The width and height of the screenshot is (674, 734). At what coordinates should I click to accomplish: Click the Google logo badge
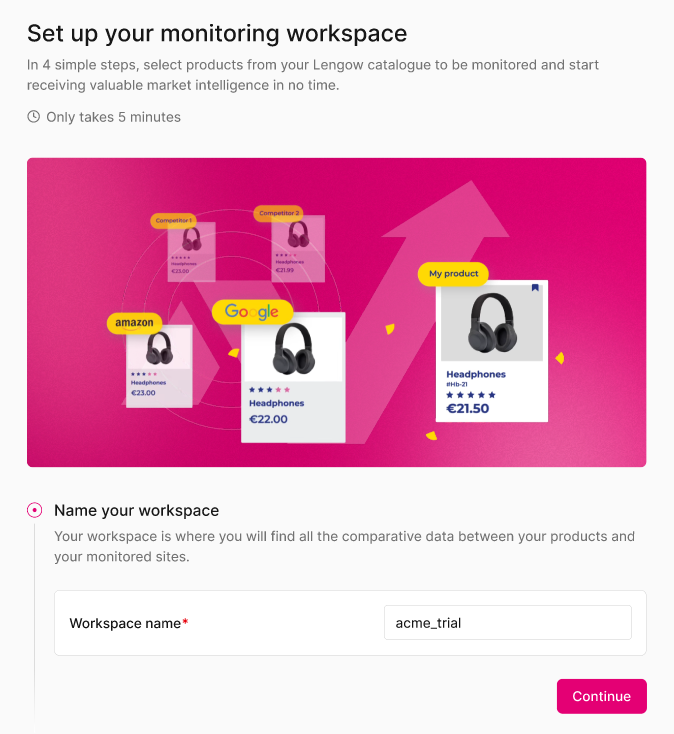tap(252, 312)
